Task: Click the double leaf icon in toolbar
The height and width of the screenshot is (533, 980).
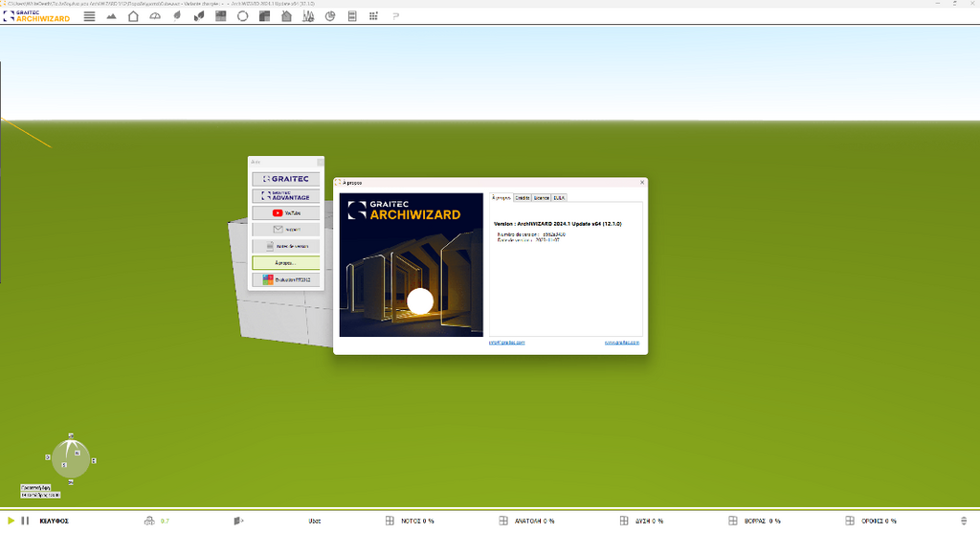Action: (199, 16)
